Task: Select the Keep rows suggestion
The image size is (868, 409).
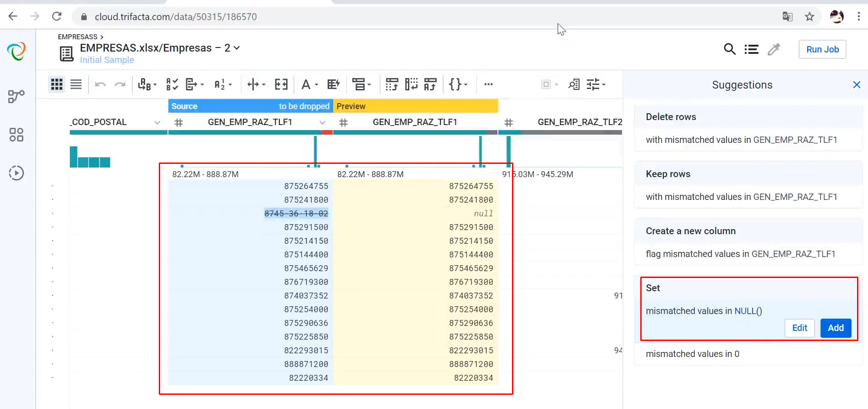Action: pos(748,185)
